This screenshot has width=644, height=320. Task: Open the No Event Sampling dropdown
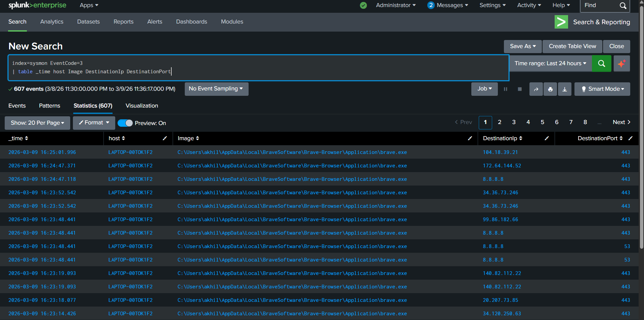(216, 89)
